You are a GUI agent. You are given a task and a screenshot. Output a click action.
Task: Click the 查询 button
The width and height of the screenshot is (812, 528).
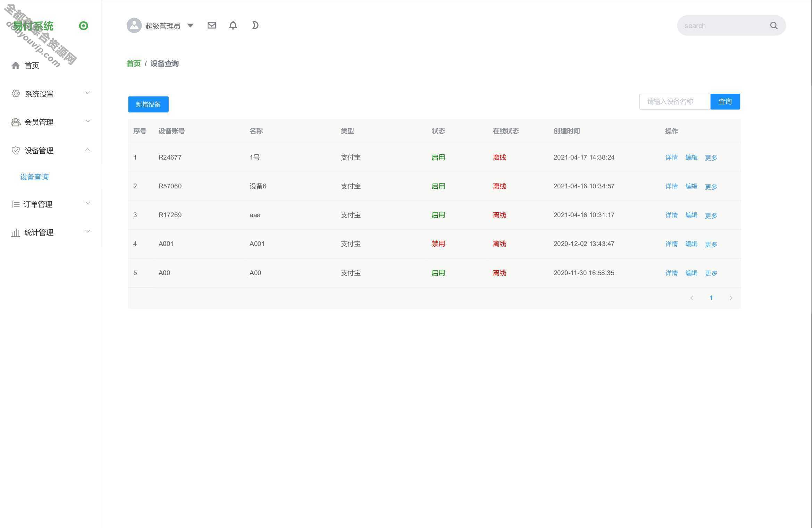[x=725, y=102]
